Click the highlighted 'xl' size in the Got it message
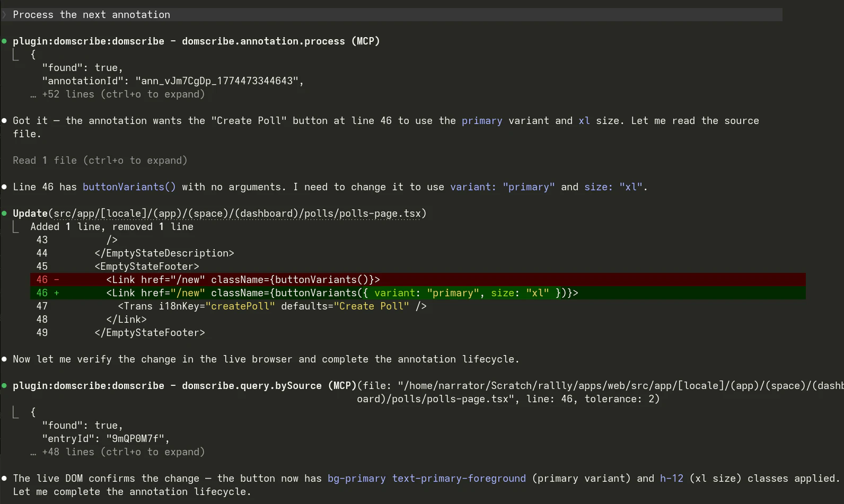This screenshot has width=844, height=504. pos(584,121)
